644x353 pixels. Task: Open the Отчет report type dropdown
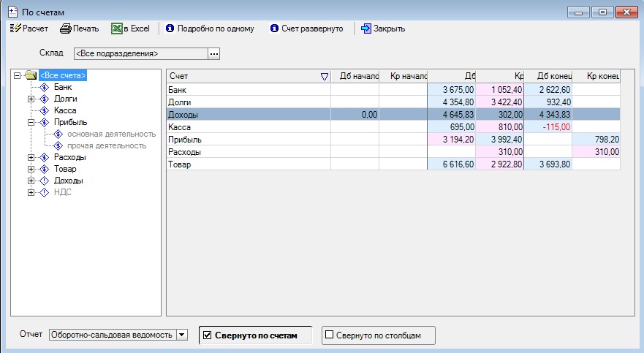tap(182, 335)
